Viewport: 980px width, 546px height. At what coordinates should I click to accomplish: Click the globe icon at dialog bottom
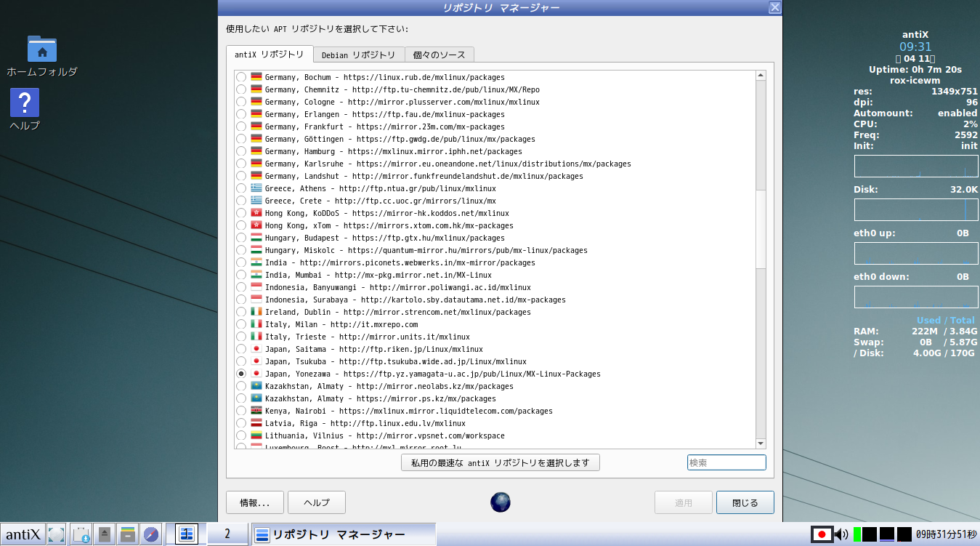pyautogui.click(x=501, y=502)
